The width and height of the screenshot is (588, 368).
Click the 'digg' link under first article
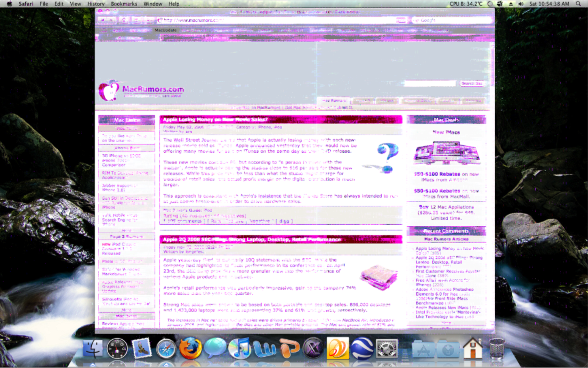284,221
